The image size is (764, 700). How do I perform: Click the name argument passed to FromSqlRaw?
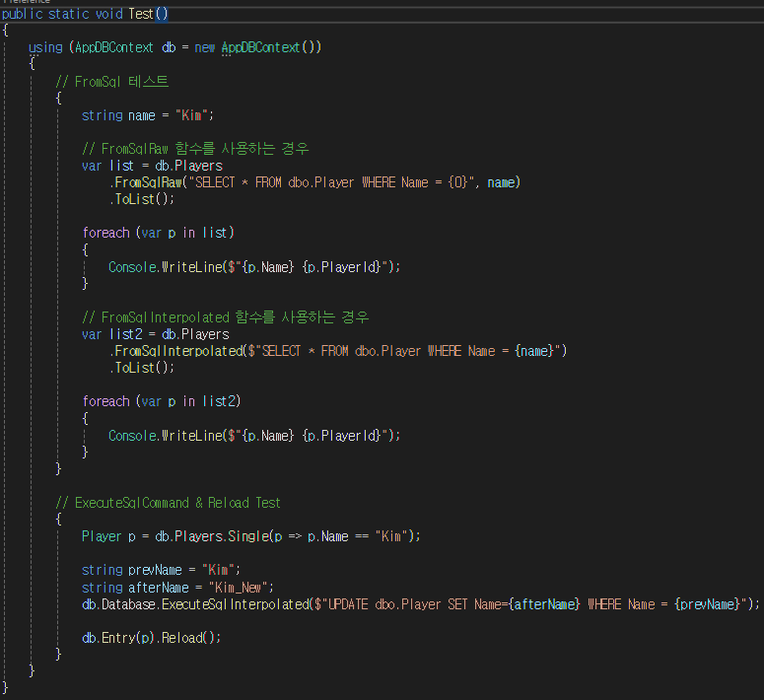point(501,182)
